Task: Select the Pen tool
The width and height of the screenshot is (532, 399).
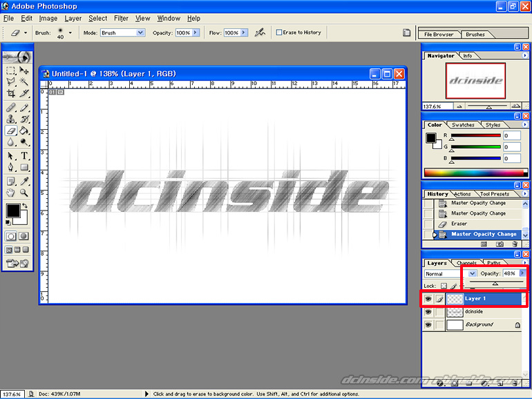Action: [x=11, y=167]
